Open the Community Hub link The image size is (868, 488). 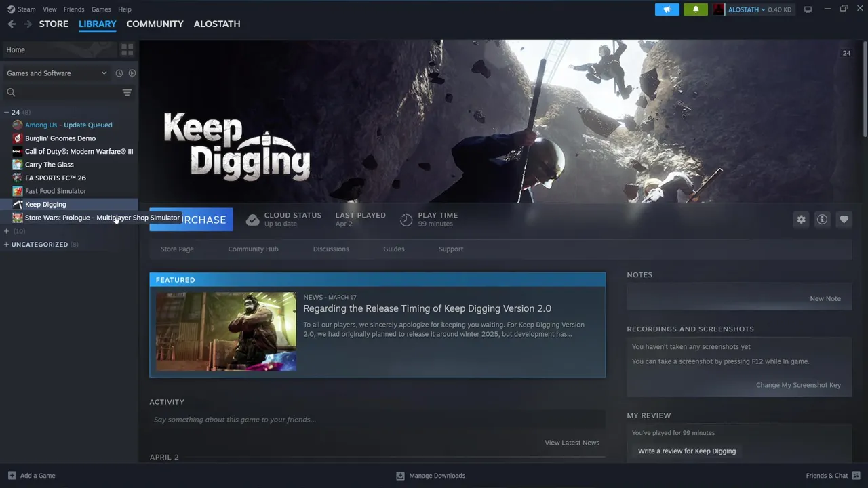(x=253, y=249)
